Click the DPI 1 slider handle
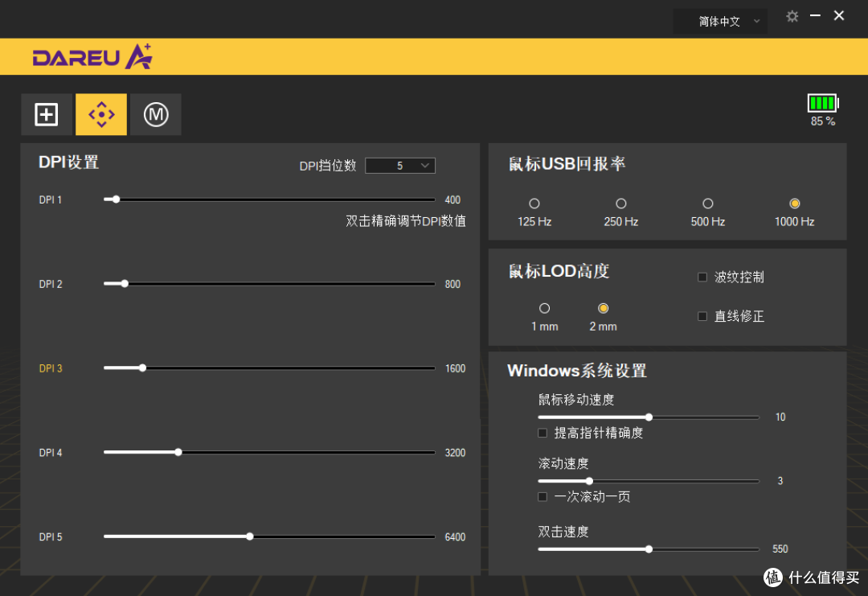 [x=116, y=199]
